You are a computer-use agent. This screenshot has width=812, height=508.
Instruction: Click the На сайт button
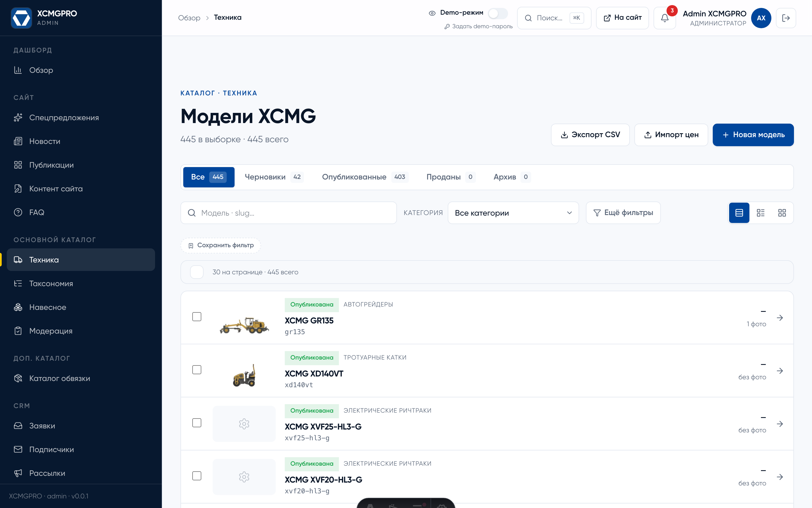pos(623,18)
